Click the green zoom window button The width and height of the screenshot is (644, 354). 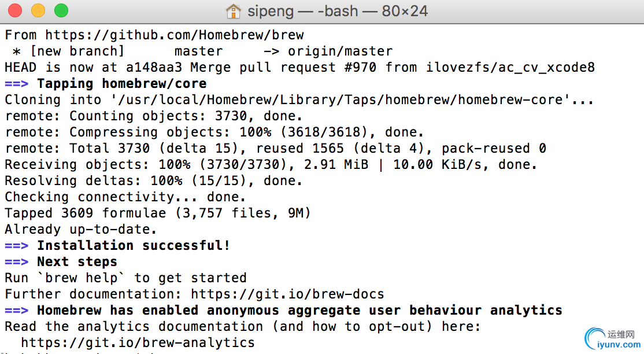point(61,10)
